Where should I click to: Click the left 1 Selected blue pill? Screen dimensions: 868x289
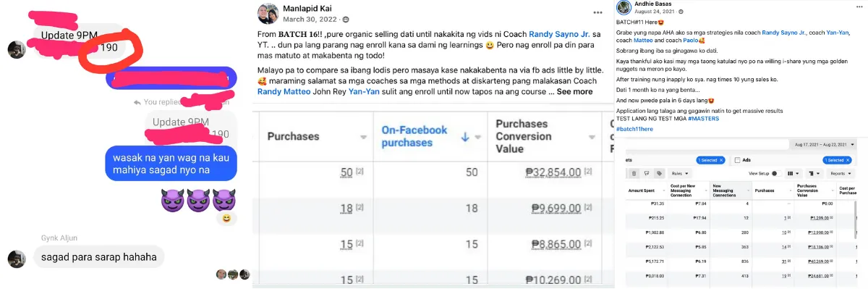(x=710, y=160)
